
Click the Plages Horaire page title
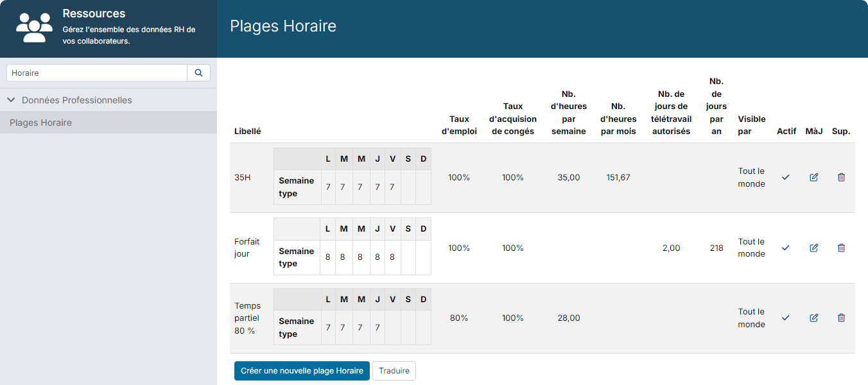pos(283,26)
